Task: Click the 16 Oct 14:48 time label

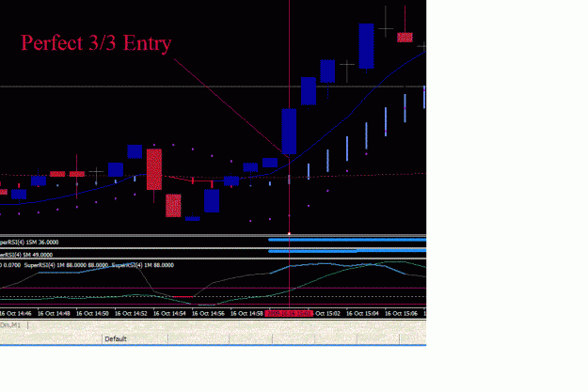Action: 54,313
